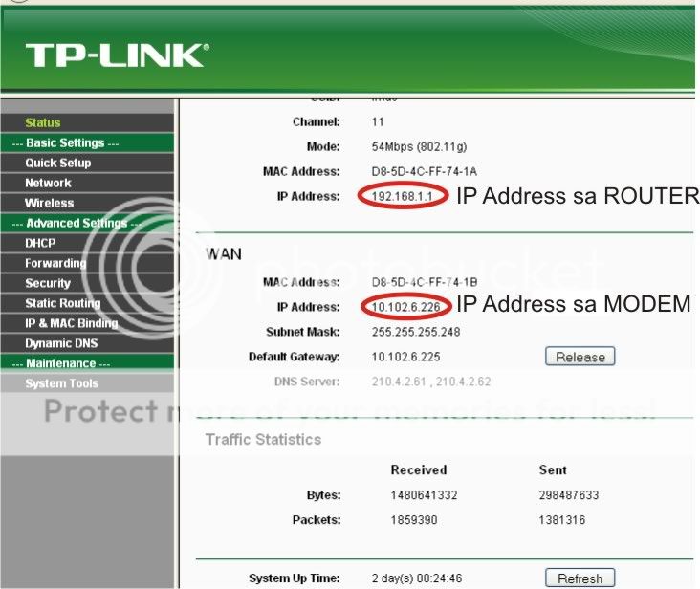Click the Release button

click(580, 357)
